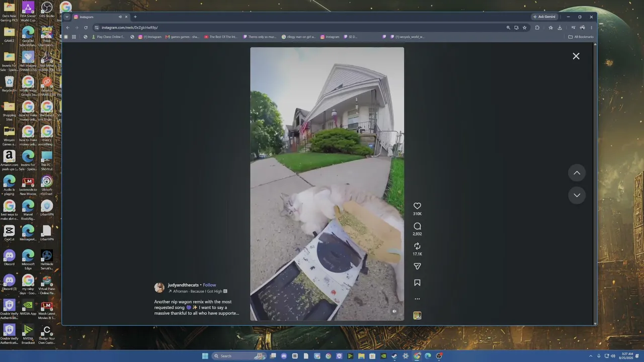Screen dimensions: 644x362
Task: Like the reel with the heart icon
Action: click(417, 206)
